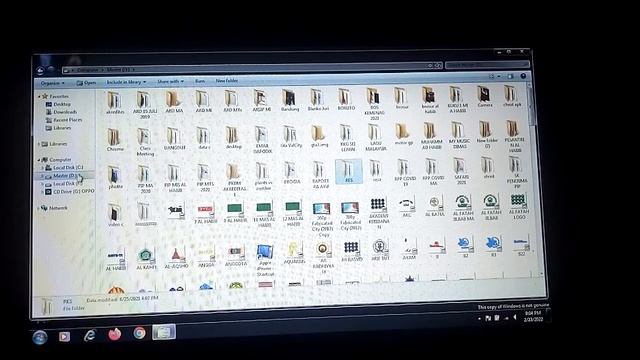
Task: Expand the Libraries tree node
Action: (40, 144)
